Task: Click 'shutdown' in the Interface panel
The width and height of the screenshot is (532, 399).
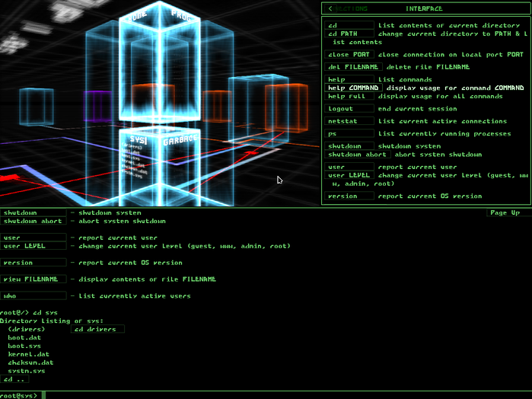Action: 349,146
